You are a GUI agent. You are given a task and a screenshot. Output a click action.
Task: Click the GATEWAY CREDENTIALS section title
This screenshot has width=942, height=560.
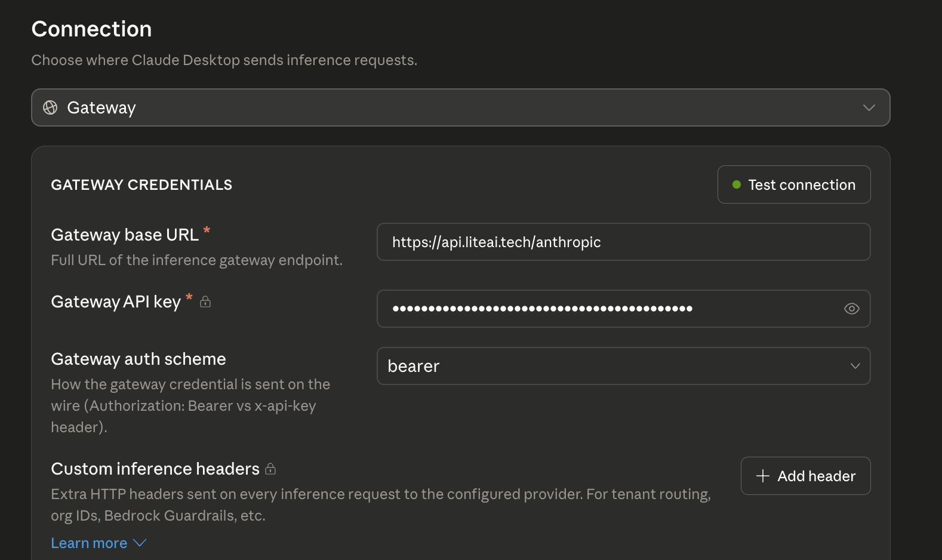coord(141,184)
